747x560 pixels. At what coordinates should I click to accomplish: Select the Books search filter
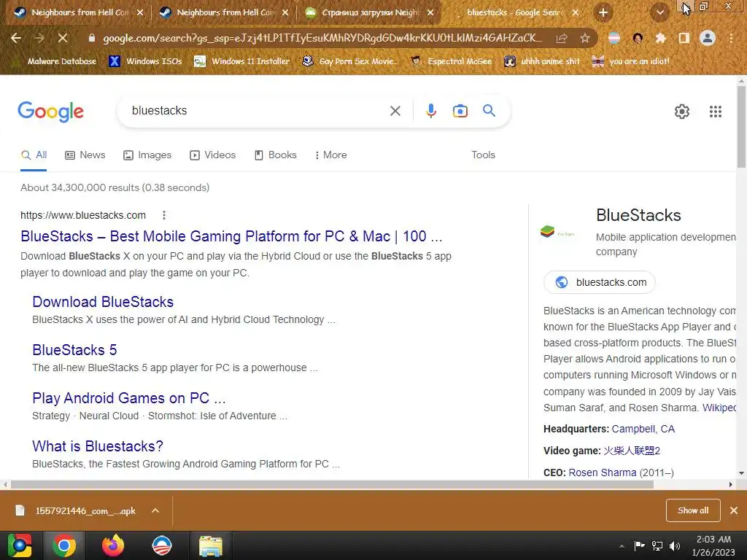point(275,155)
